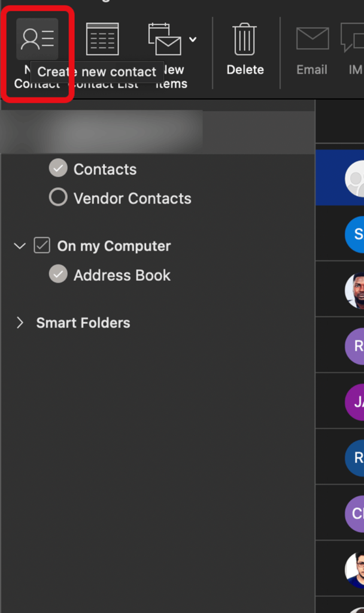
Task: Click the Delete trash icon
Action: (245, 39)
